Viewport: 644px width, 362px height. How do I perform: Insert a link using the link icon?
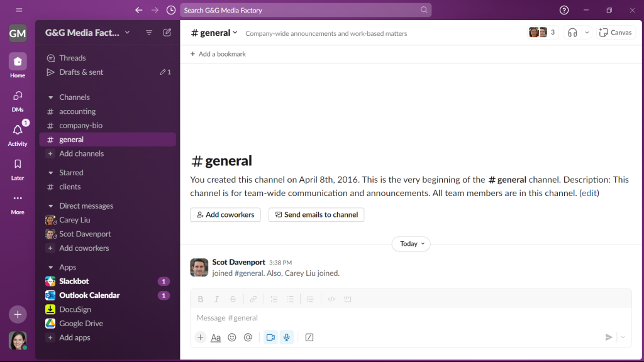coord(253,299)
